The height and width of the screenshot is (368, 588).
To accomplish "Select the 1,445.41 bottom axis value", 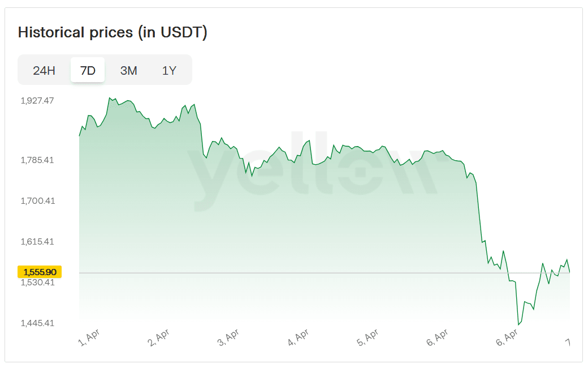I will [37, 323].
